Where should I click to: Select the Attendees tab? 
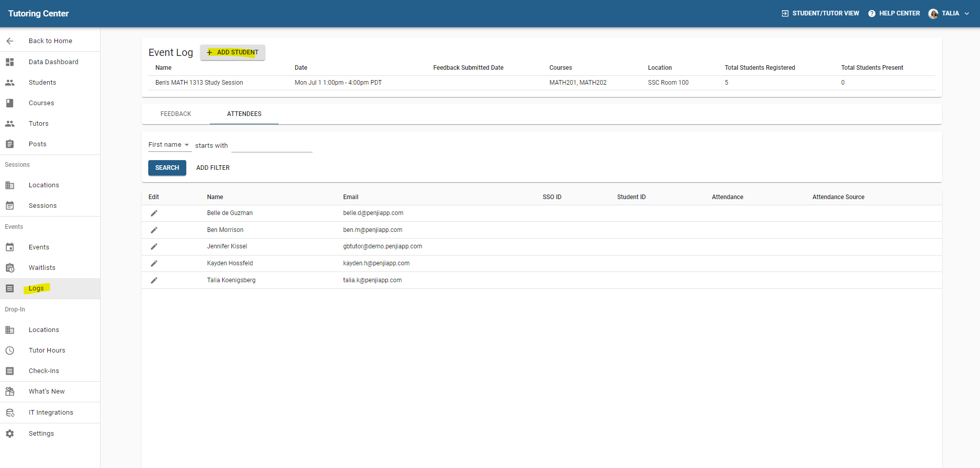tap(244, 114)
